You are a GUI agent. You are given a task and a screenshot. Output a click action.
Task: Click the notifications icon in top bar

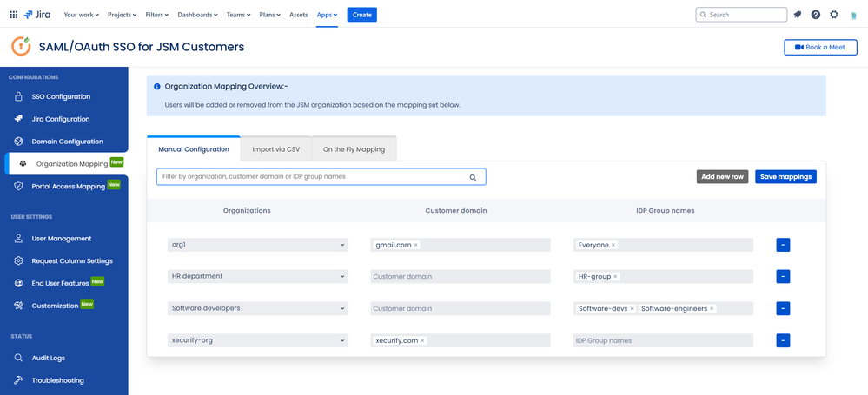click(797, 15)
